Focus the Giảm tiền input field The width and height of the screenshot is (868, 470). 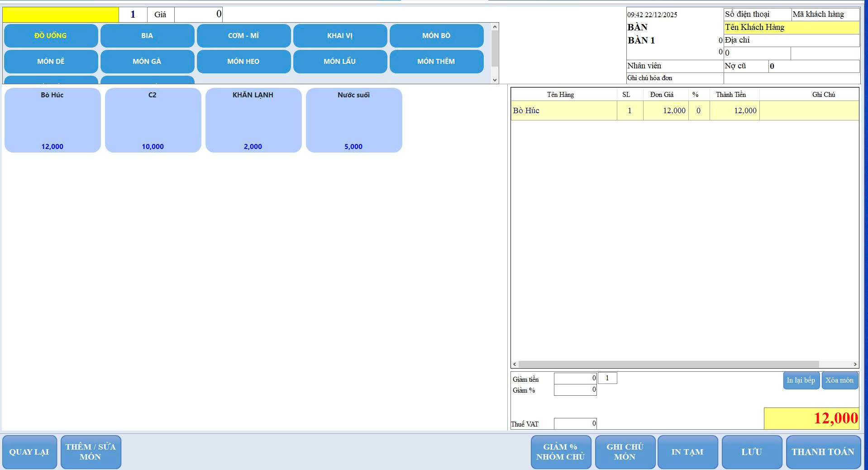click(575, 379)
